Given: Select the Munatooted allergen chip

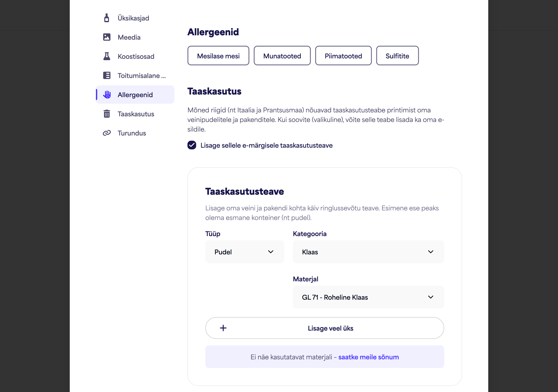Looking at the screenshot, I should pos(282,56).
